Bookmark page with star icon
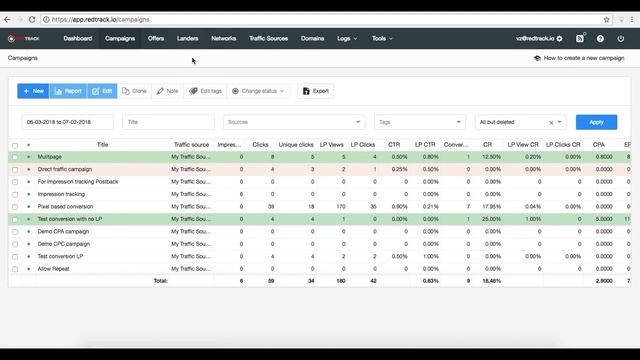The height and width of the screenshot is (360, 640). (x=607, y=19)
